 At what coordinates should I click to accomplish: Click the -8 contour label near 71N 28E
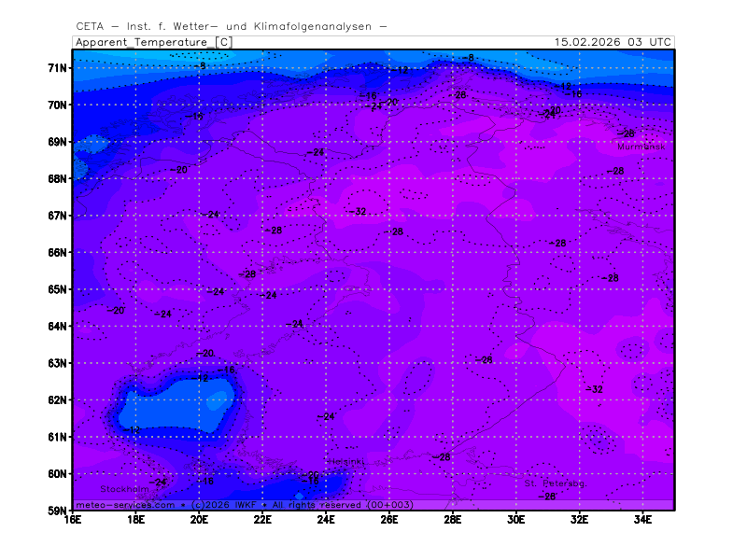coord(468,58)
